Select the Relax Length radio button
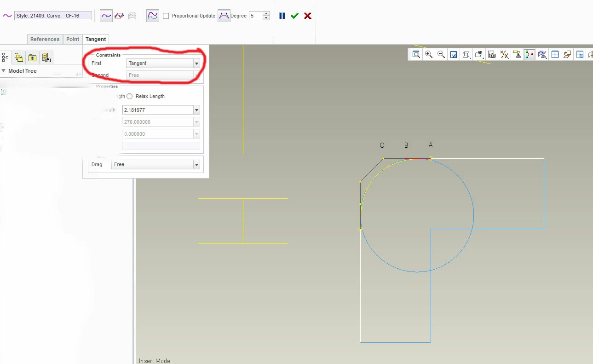The image size is (593, 364). pos(129,96)
